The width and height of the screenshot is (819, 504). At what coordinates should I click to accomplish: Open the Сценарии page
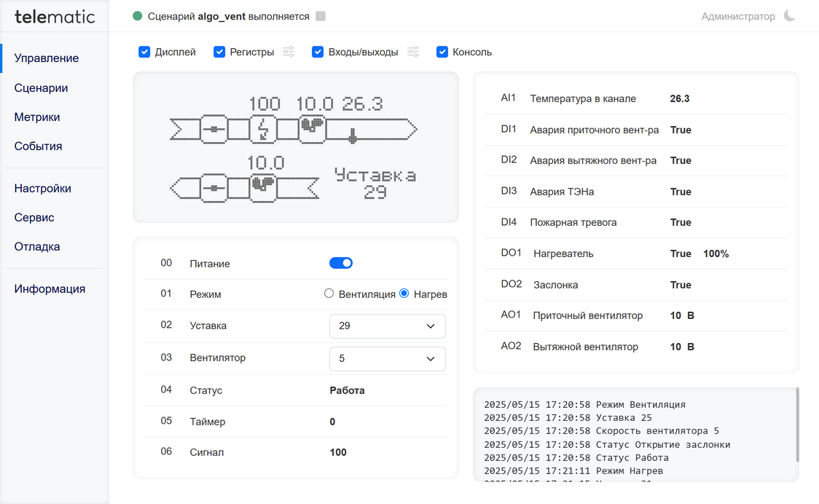click(x=41, y=87)
